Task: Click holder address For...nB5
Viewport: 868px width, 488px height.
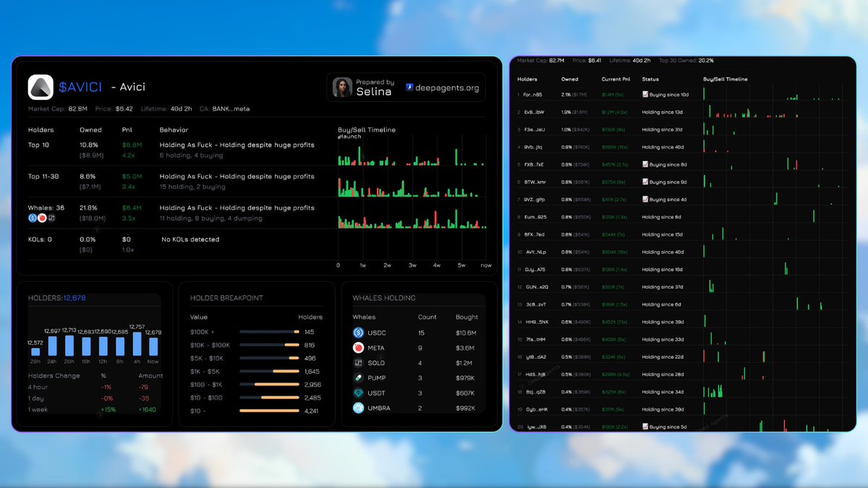Action: point(532,95)
